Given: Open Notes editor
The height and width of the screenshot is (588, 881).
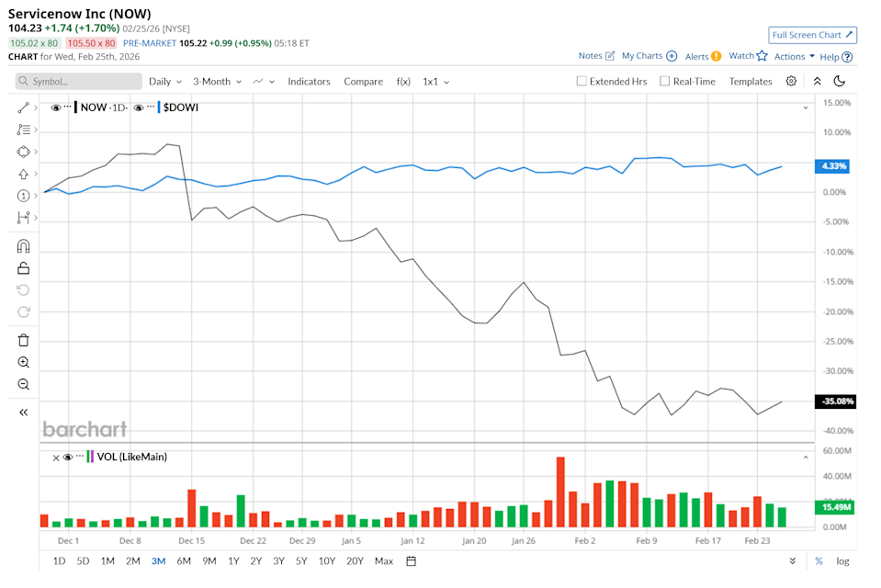Looking at the screenshot, I should click(596, 56).
